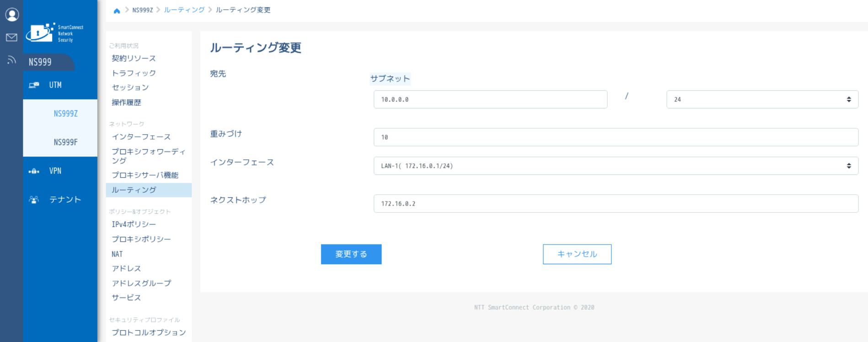868x342 pixels.
Task: Open プロトコルオプション in the side menu
Action: tap(149, 332)
